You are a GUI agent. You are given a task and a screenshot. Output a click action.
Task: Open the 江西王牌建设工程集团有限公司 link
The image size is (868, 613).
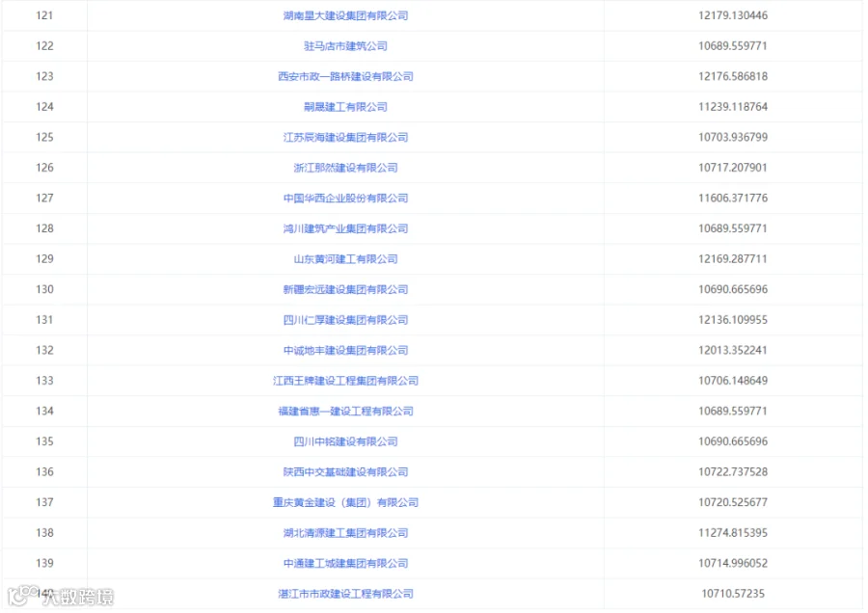[x=345, y=381]
